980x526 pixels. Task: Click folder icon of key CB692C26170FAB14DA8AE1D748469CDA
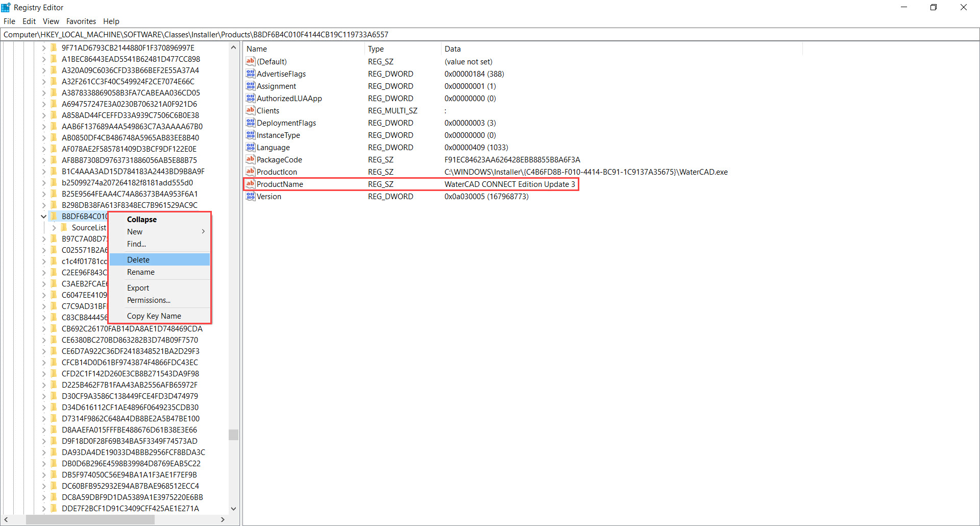click(x=54, y=328)
